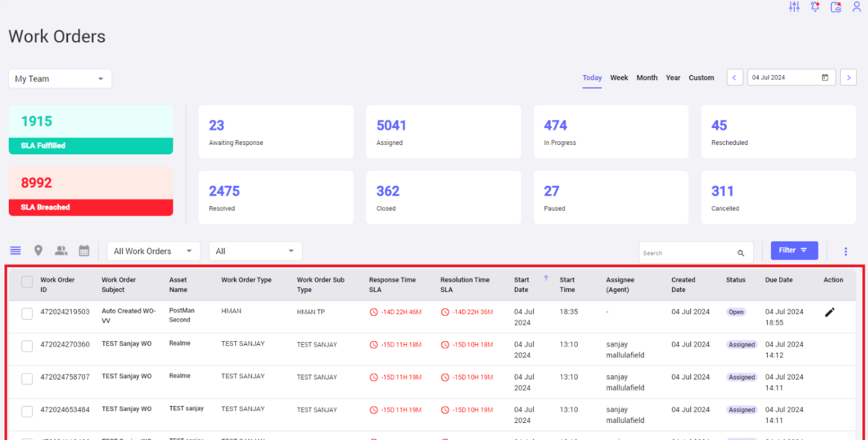Click the Start Date sort arrow
The height and width of the screenshot is (440, 868).
(546, 278)
